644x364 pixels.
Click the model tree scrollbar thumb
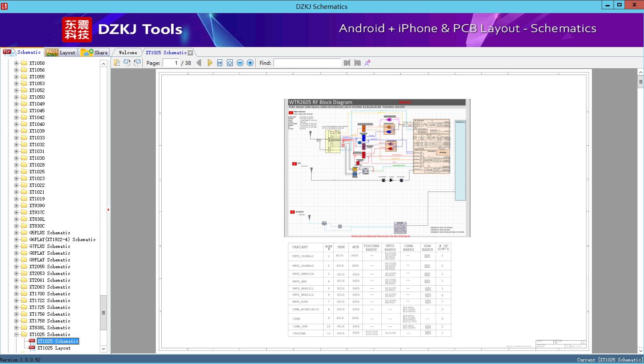[x=103, y=313]
